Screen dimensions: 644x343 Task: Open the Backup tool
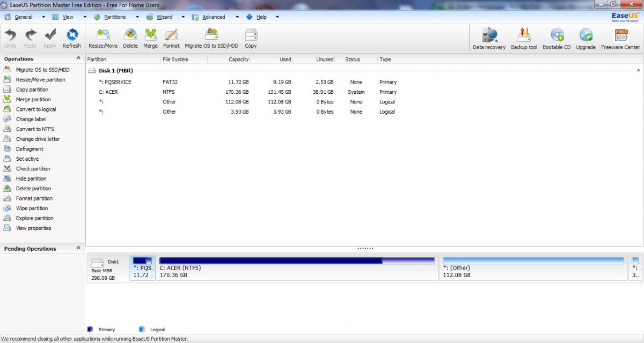(524, 39)
